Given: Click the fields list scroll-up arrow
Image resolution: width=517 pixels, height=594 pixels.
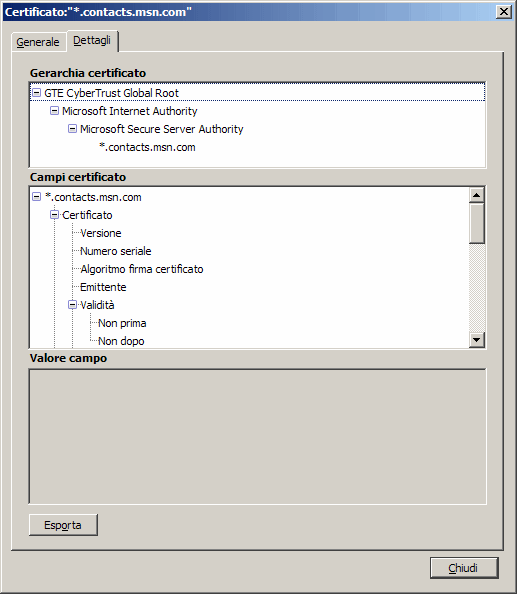Looking at the screenshot, I should tap(476, 195).
